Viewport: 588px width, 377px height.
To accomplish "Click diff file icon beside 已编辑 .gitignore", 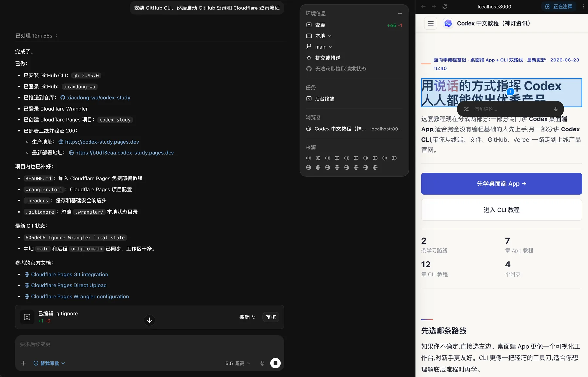I will pos(27,317).
